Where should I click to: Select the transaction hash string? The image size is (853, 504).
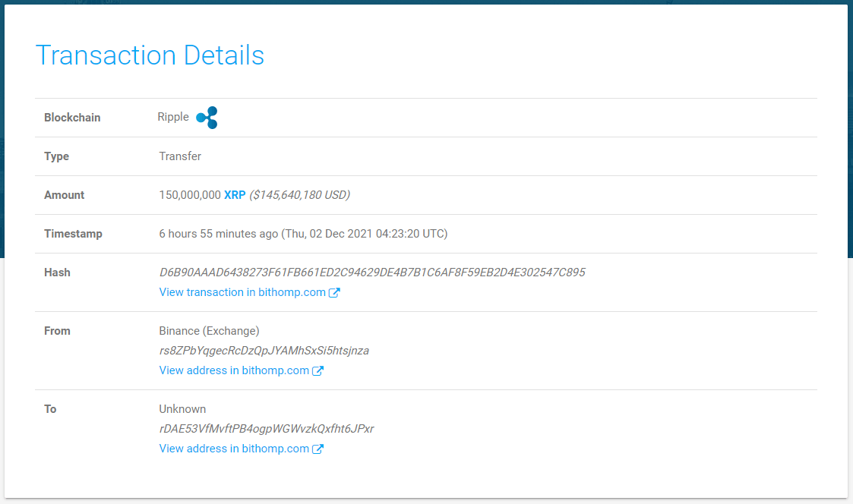tap(372, 272)
